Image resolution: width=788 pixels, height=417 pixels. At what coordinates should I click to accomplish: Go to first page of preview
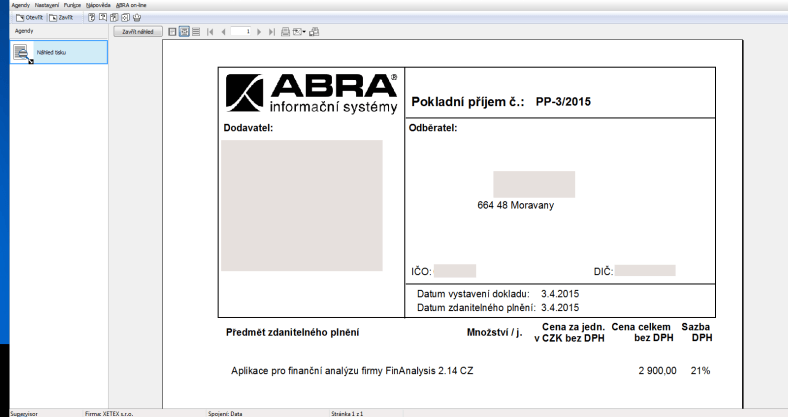click(x=211, y=32)
